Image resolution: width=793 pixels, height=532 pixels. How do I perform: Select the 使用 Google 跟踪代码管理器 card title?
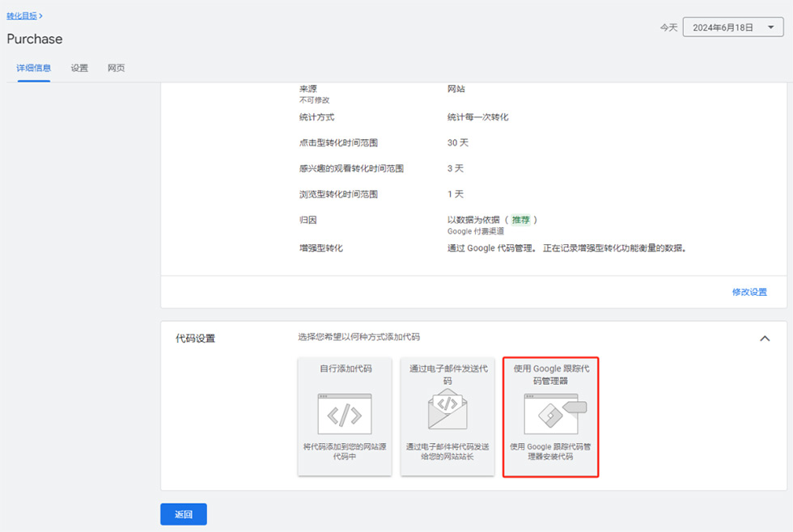click(x=551, y=374)
